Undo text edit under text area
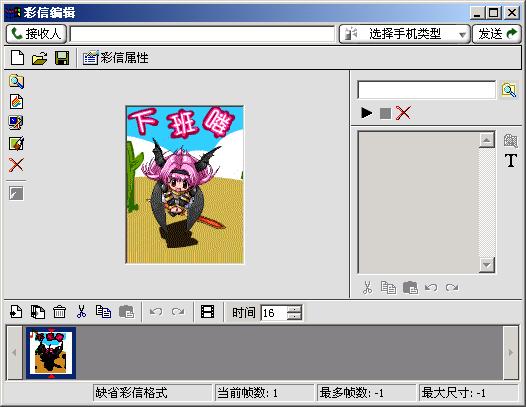Viewport: 526px width, 407px height. click(x=431, y=288)
